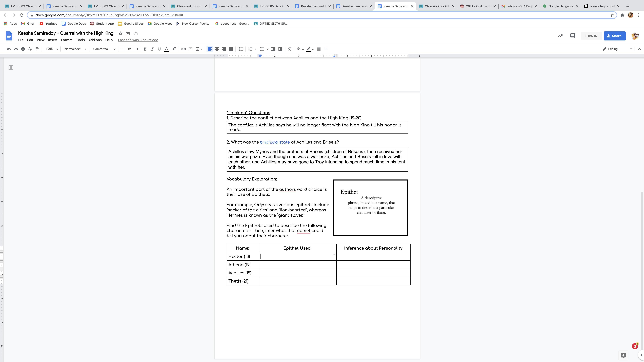
Task: Click the TURN IN button
Action: 591,36
